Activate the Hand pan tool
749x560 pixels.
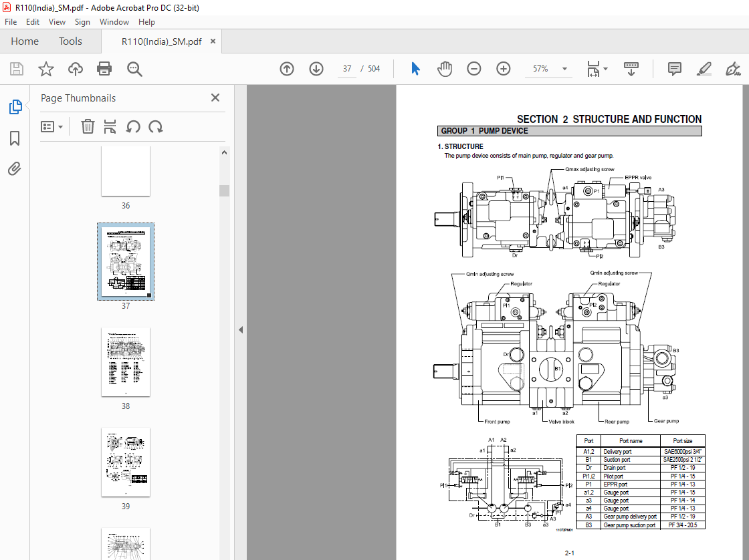click(x=444, y=69)
